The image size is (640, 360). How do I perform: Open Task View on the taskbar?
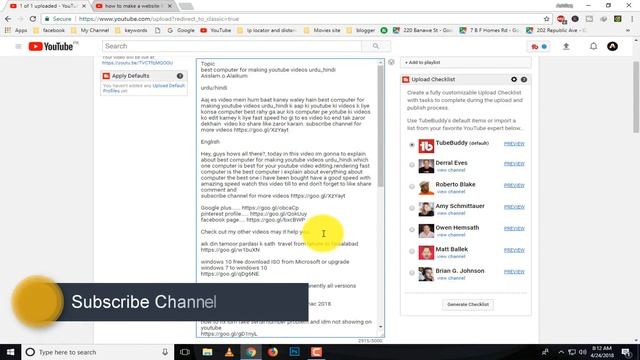click(184, 352)
